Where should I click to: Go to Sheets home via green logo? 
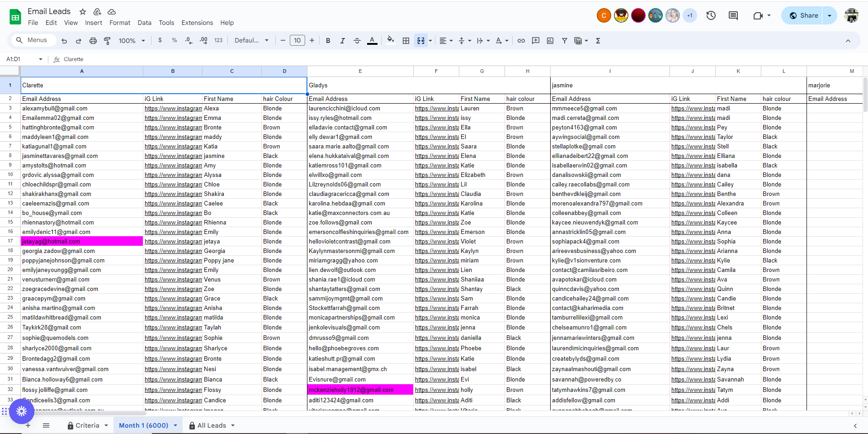pyautogui.click(x=15, y=17)
